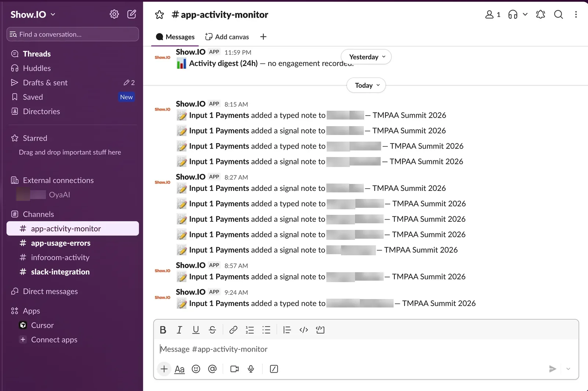Open workspace preferences gear icon
The image size is (588, 391).
[114, 14]
